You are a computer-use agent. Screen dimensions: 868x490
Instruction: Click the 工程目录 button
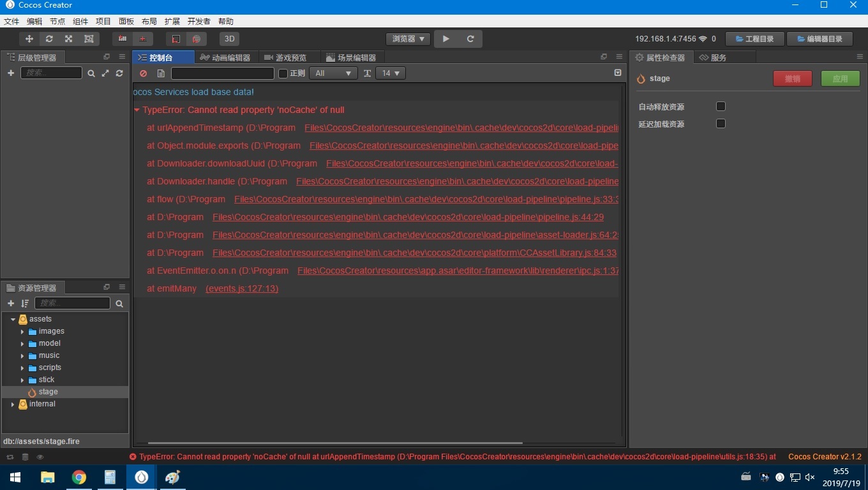coord(755,39)
